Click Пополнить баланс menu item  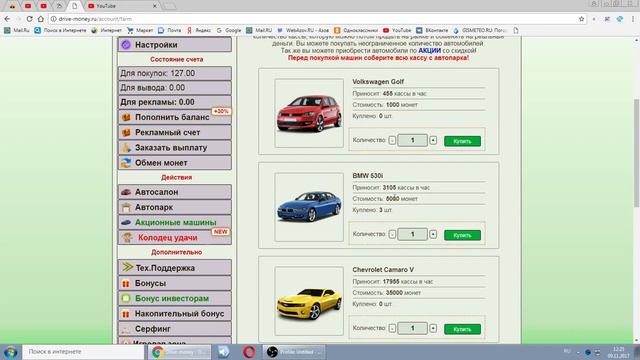pos(175,117)
